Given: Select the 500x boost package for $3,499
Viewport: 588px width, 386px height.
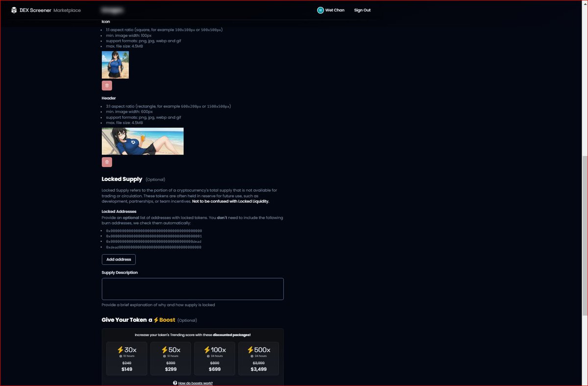Looking at the screenshot, I should [x=259, y=359].
